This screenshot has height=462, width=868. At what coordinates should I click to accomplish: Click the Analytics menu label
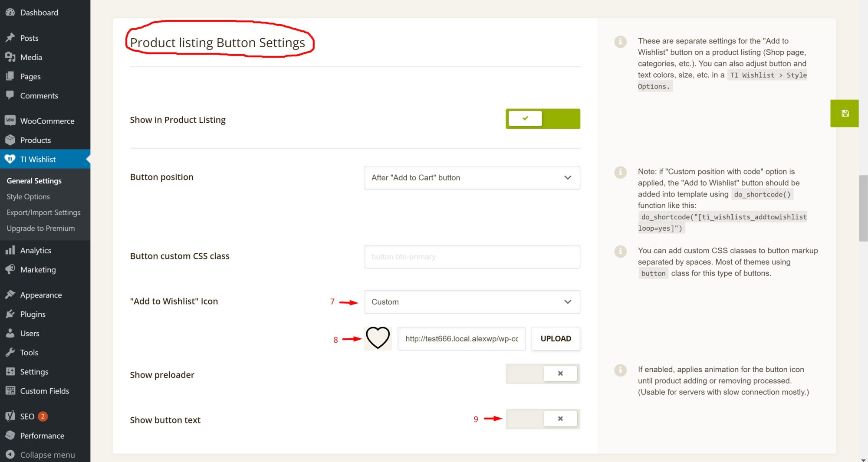pos(36,250)
